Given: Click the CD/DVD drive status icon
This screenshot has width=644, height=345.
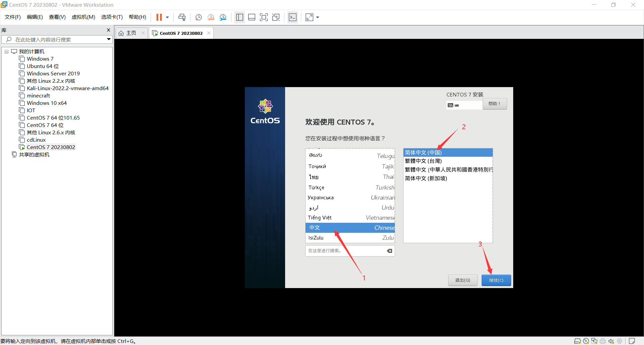Looking at the screenshot, I should (586, 341).
